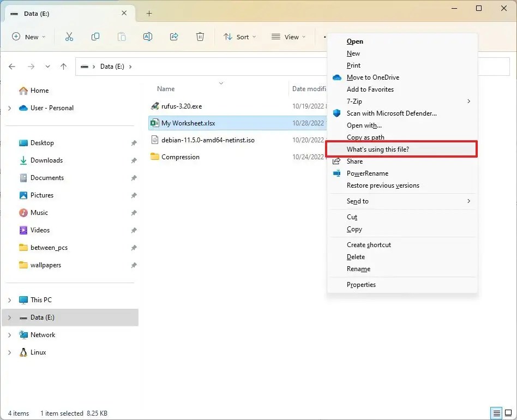This screenshot has width=517, height=420.
Task: Open Properties from the context menu
Action: 361,284
